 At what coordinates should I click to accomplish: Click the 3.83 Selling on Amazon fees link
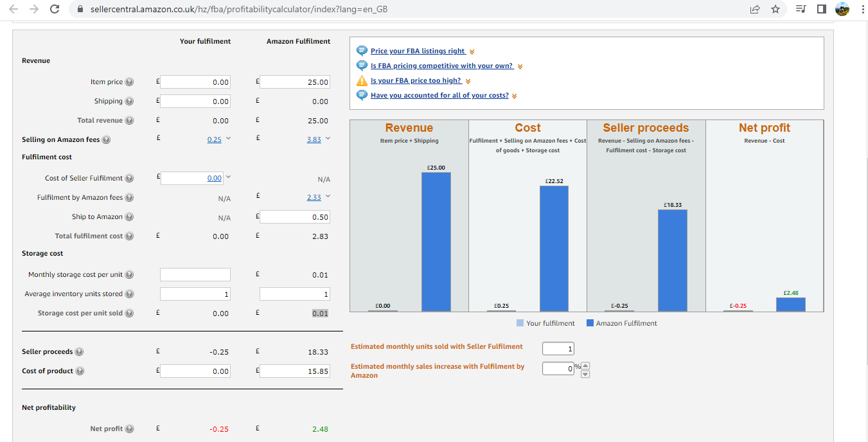point(314,139)
